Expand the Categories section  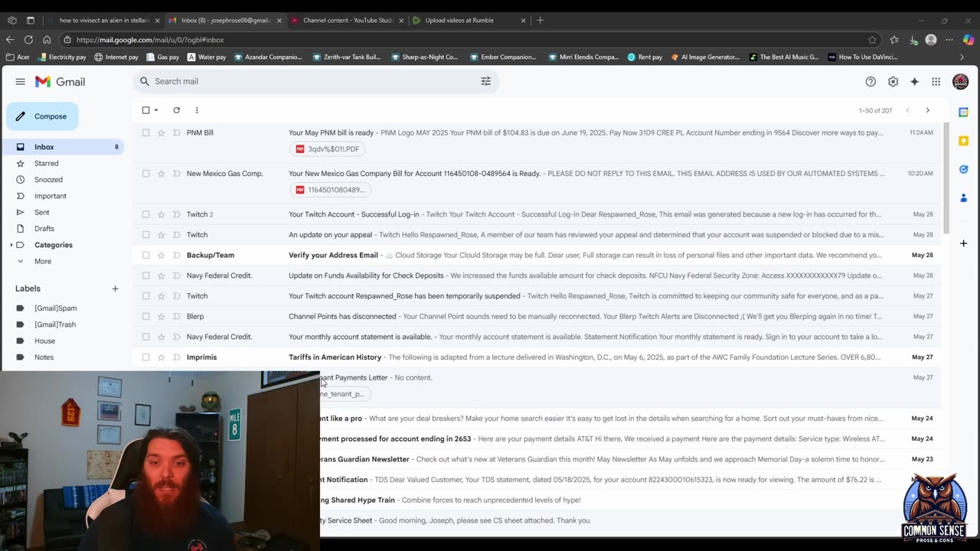(11, 245)
